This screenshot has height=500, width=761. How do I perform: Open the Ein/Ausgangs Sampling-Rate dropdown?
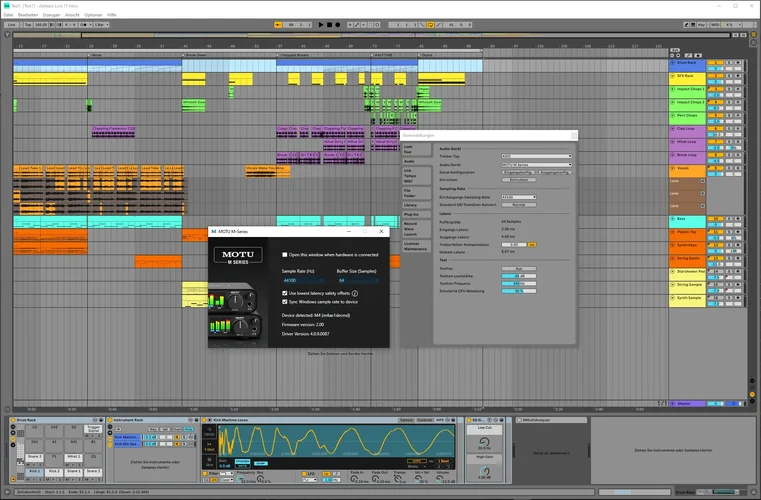tap(519, 197)
